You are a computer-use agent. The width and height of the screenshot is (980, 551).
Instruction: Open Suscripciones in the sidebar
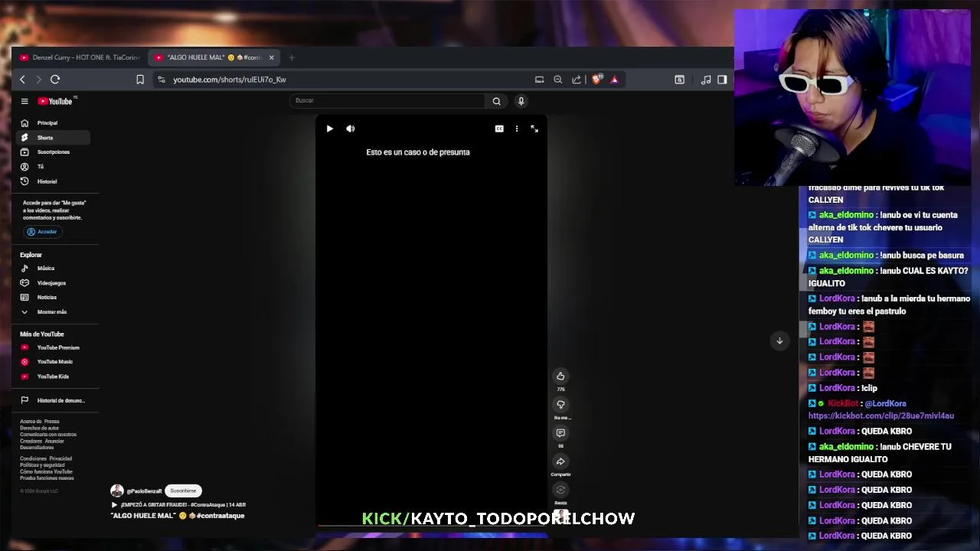coord(53,152)
